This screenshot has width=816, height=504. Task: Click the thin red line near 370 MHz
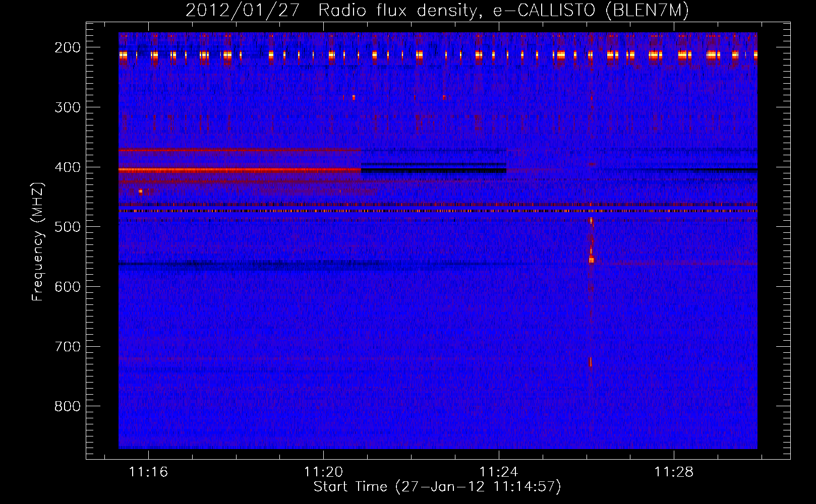(x=240, y=150)
